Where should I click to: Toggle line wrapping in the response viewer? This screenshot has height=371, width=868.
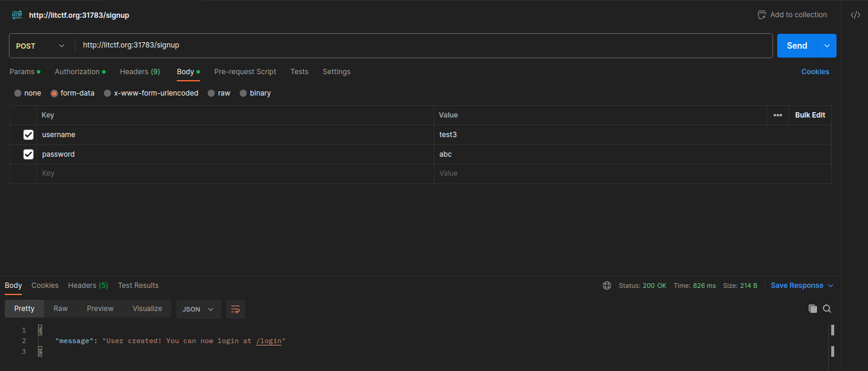click(x=235, y=309)
